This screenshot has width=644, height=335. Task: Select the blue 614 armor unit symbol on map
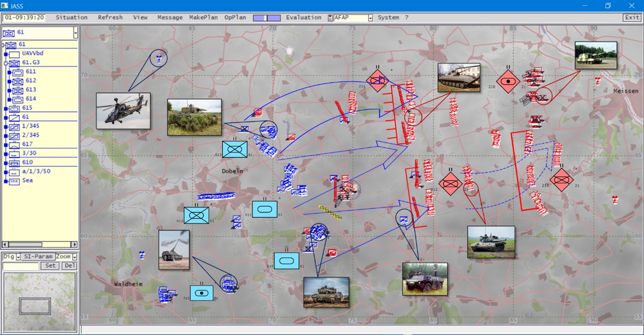coord(286,260)
